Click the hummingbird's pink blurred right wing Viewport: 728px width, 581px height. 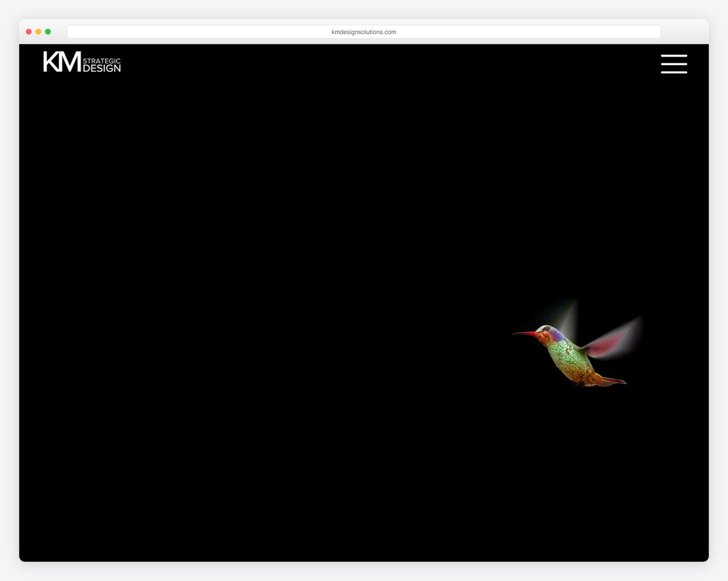click(614, 339)
